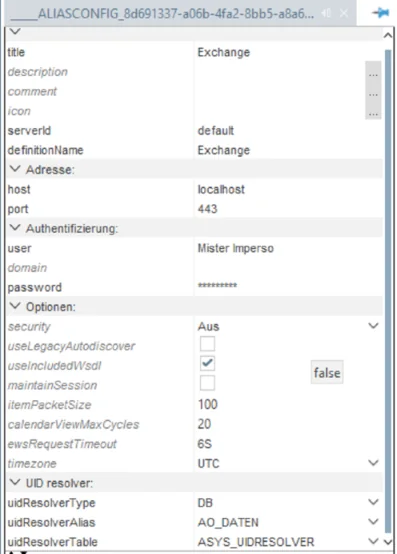
Task: Collapse the UID resolver section
Action: tap(15, 482)
